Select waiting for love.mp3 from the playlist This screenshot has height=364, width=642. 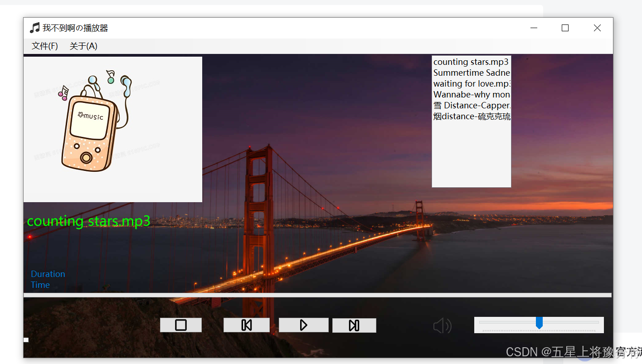[x=471, y=83]
